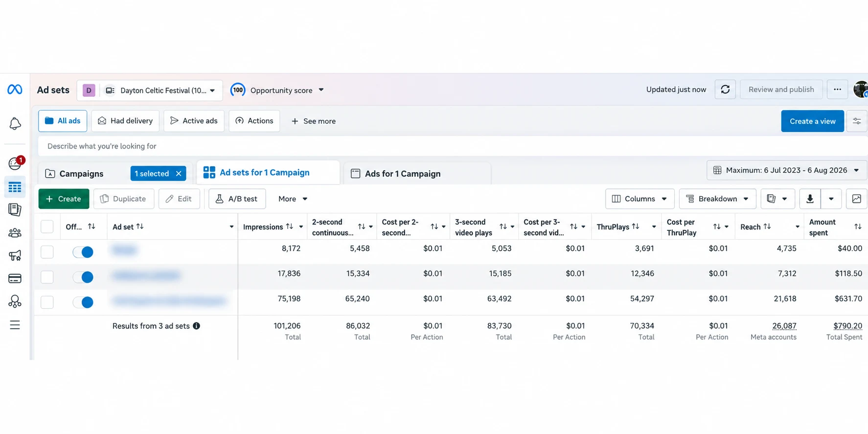Switch to Ads for 1 Campaign tab
The image size is (868, 434).
(417, 174)
